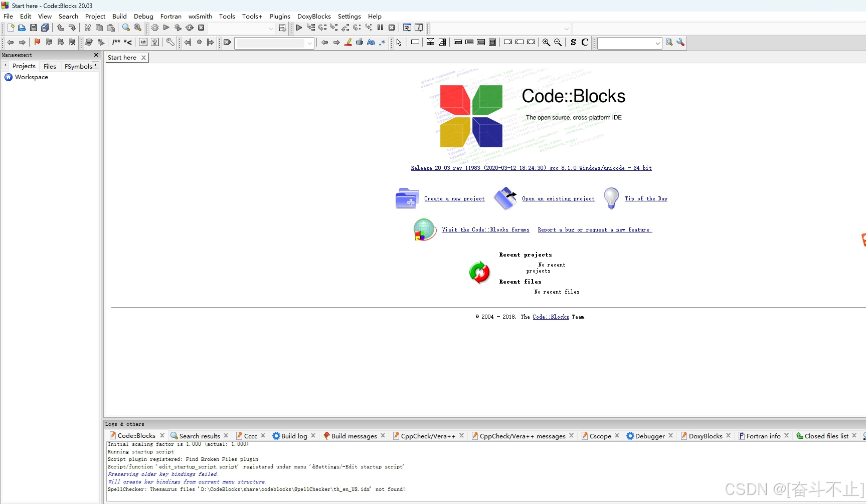866x504 pixels.
Task: Click the DoxyBlocks wrench preferences icon
Action: click(x=170, y=43)
